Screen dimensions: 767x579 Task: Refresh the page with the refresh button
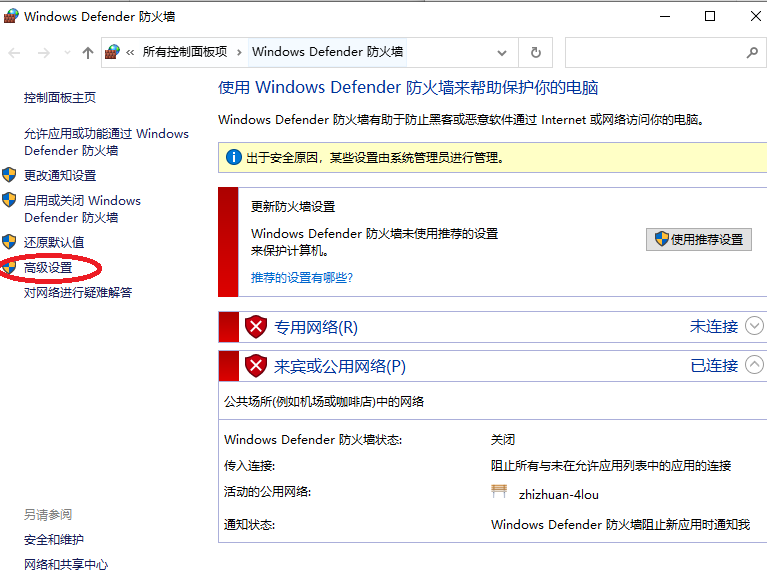(536, 52)
